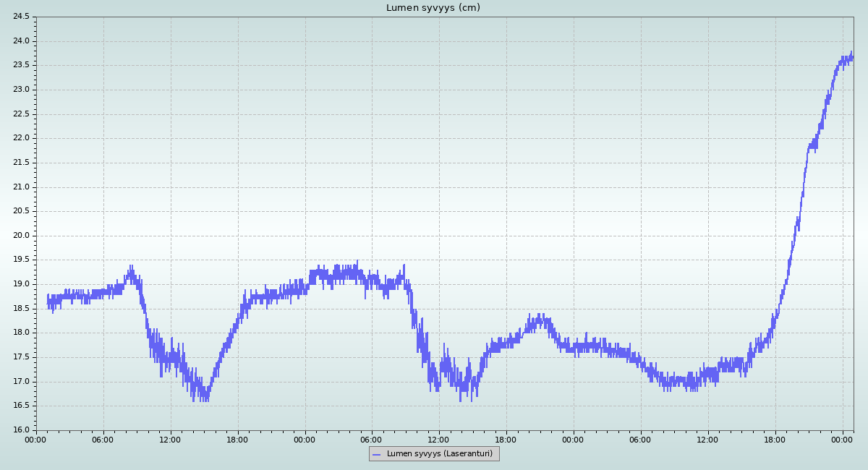Select the 23.5 y-axis tick label
The width and height of the screenshot is (868, 470).
point(22,65)
